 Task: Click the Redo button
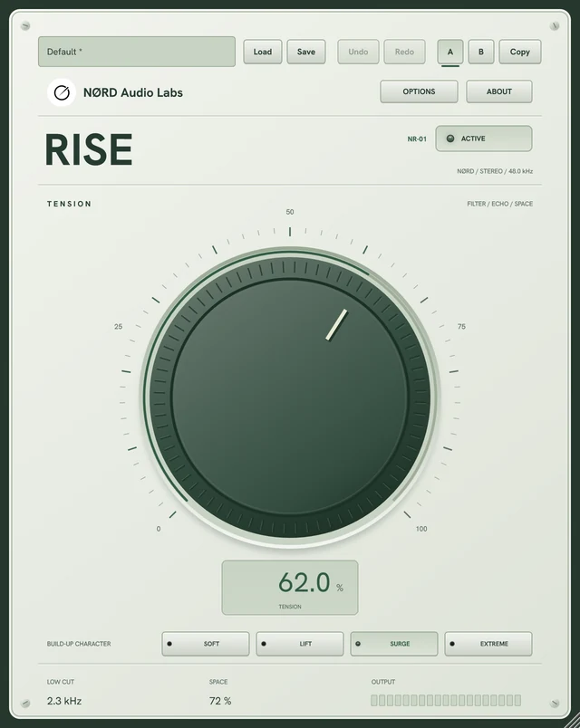tap(404, 52)
